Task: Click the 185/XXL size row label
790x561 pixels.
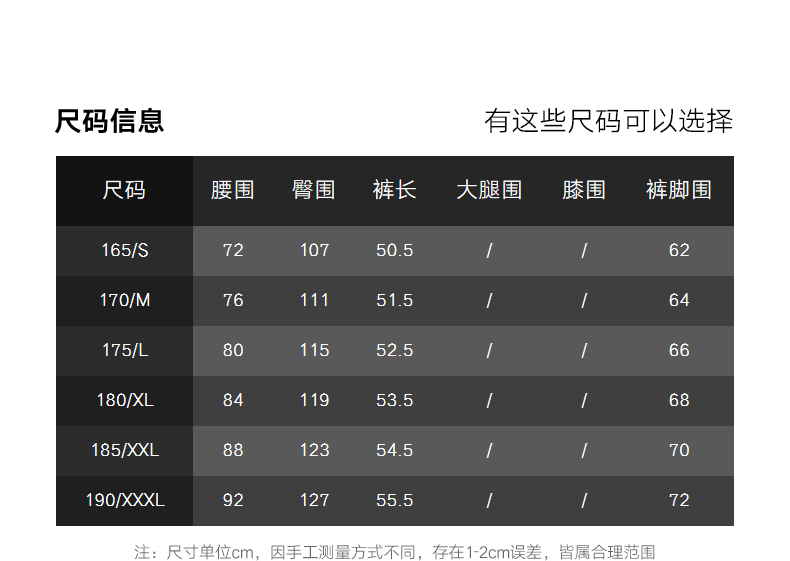Action: [x=125, y=450]
